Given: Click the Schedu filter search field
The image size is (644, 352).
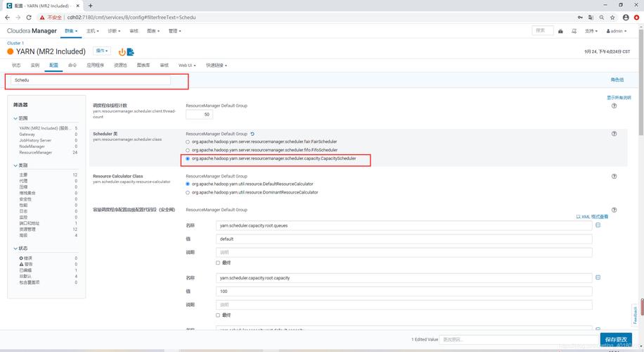Looking at the screenshot, I should click(x=91, y=80).
